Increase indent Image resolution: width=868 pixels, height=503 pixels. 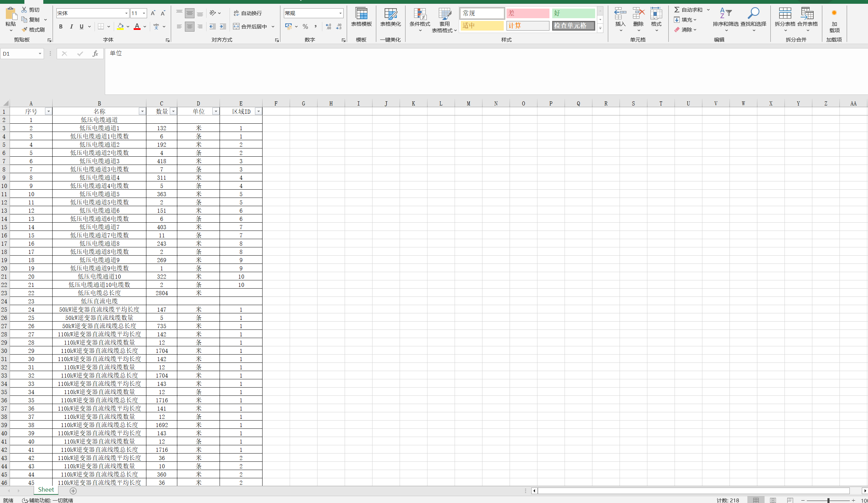coord(223,26)
